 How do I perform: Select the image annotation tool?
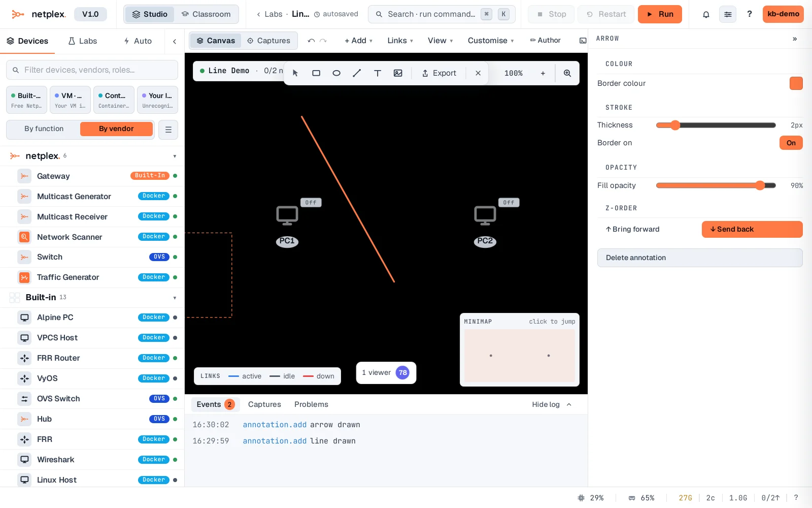pyautogui.click(x=398, y=73)
